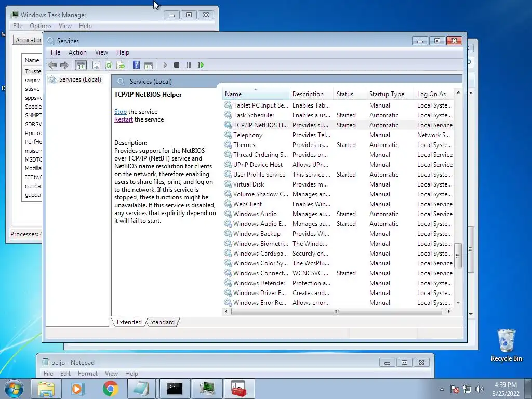Viewport: 532px width, 399px height.
Task: Show hidden tray icons arrow
Action: point(442,389)
